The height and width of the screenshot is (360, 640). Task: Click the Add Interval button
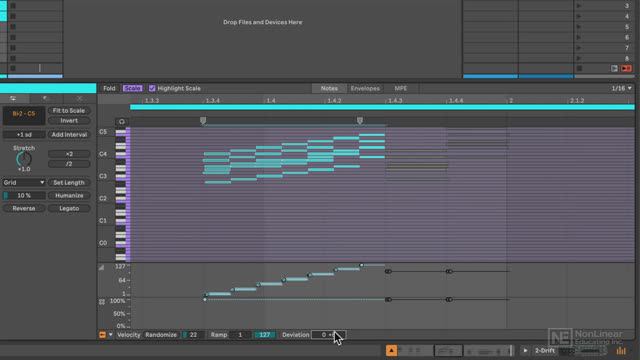point(69,135)
